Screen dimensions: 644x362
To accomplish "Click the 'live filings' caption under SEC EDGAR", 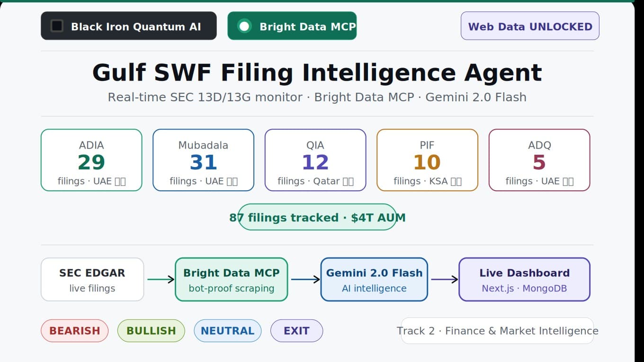I will click(x=92, y=288).
